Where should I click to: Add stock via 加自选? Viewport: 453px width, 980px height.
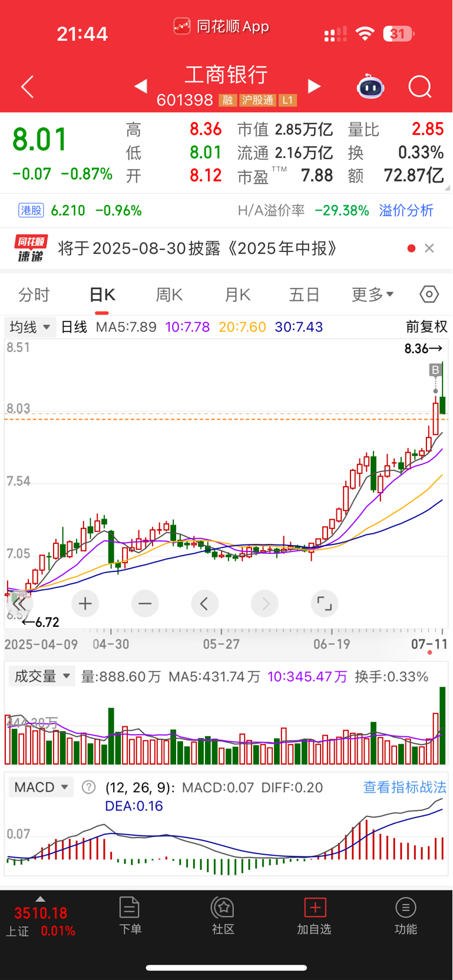(315, 915)
